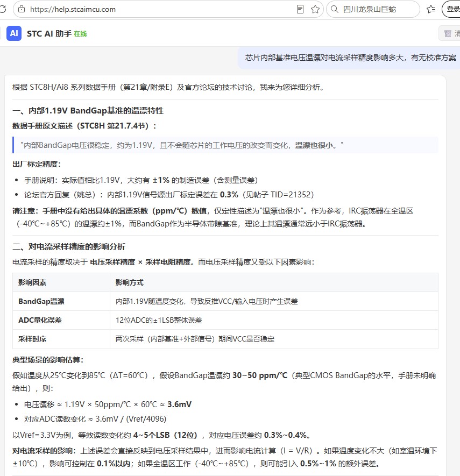Click the 电压漂移 ≈ 3.6mV bullet

[108, 404]
